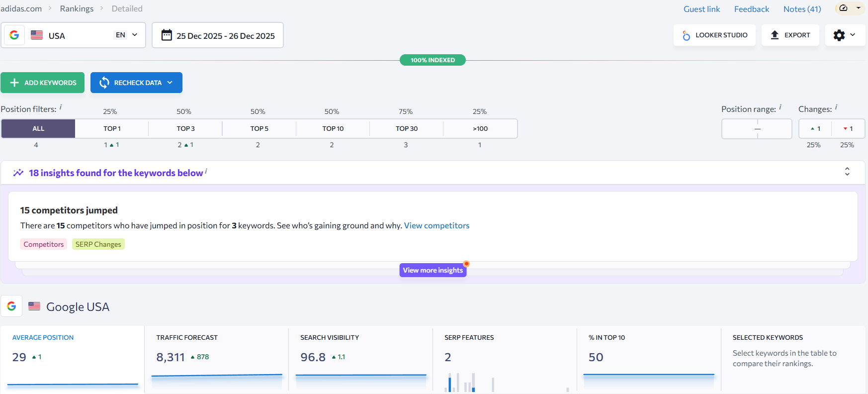This screenshot has height=394, width=868.
Task: Select the Average Position metric card
Action: [x=73, y=360]
